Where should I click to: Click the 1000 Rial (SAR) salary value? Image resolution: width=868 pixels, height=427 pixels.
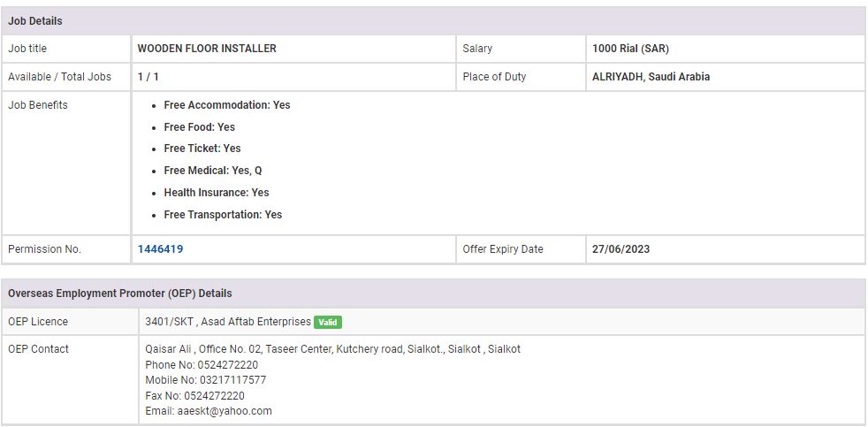(x=630, y=49)
